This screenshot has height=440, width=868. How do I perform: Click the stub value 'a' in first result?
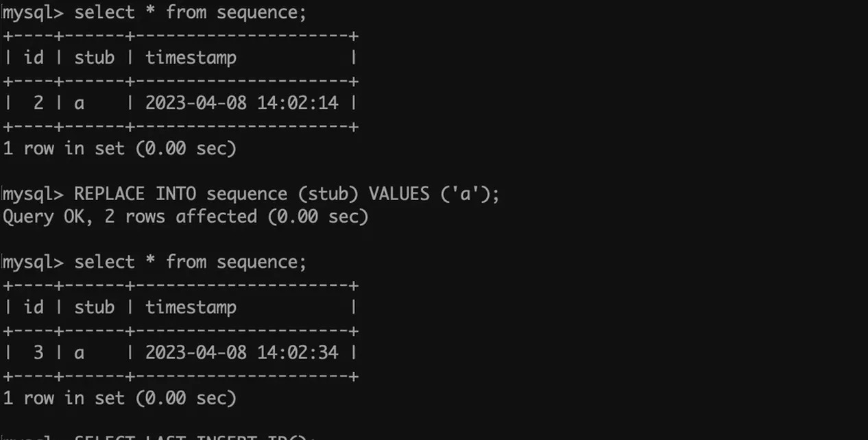(x=79, y=103)
